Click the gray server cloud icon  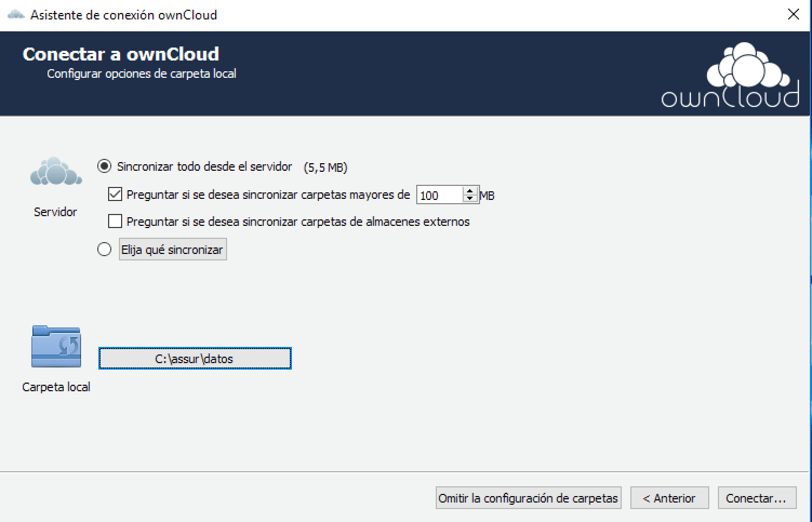(56, 172)
